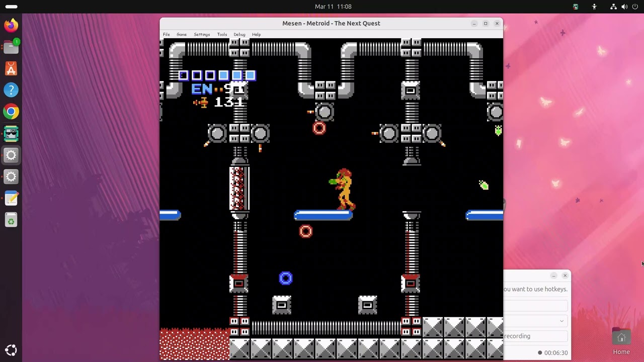
Task: Click the Mesen window title bar text
Action: [x=331, y=23]
